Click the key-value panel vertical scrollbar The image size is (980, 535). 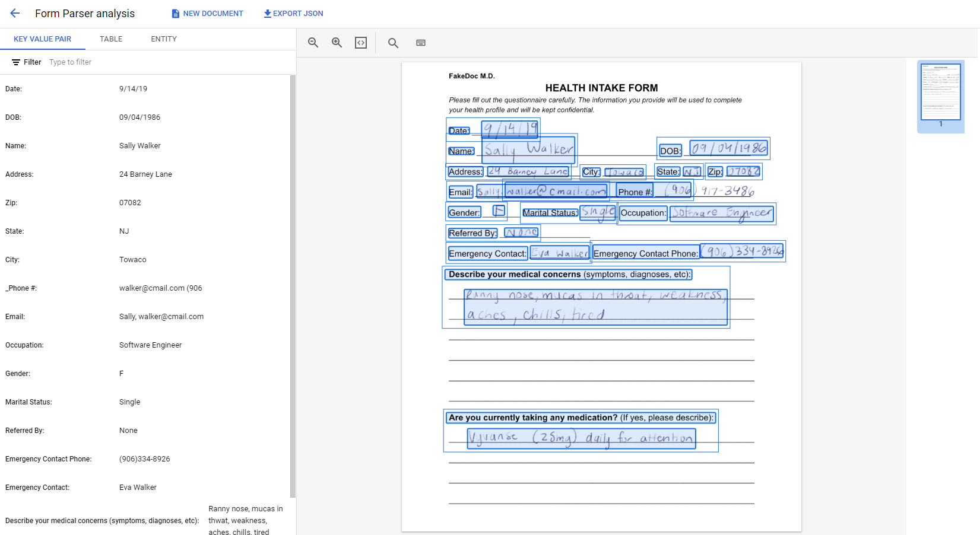pyautogui.click(x=293, y=285)
